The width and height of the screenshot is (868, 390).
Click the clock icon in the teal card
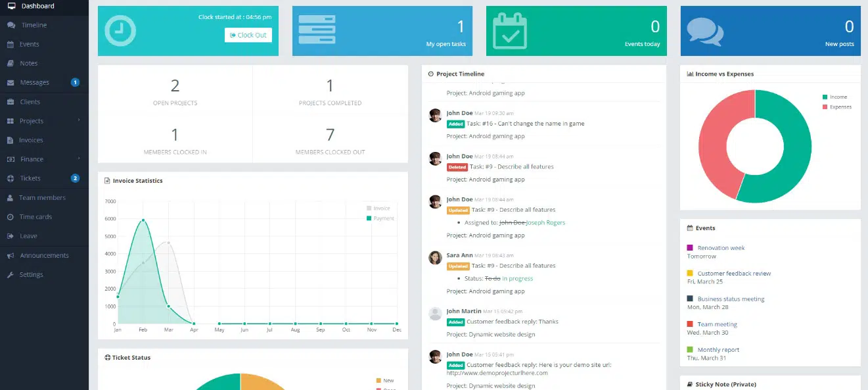point(120,31)
